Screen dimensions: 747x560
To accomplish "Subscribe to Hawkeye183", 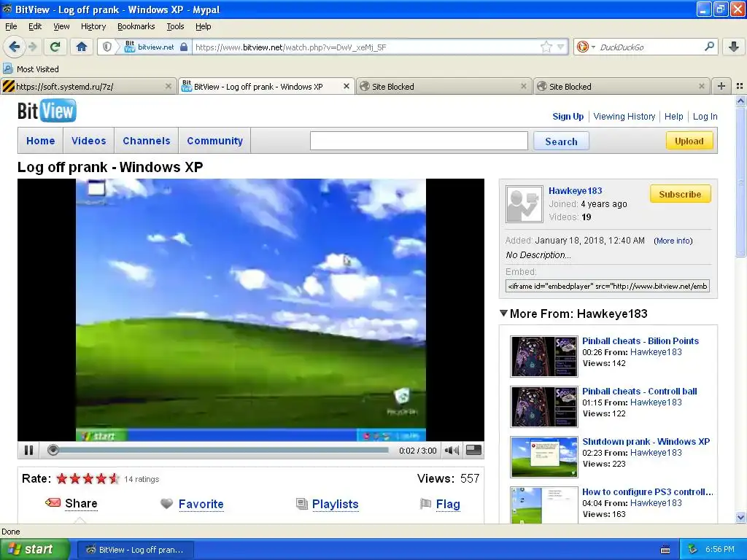I will click(x=680, y=194).
